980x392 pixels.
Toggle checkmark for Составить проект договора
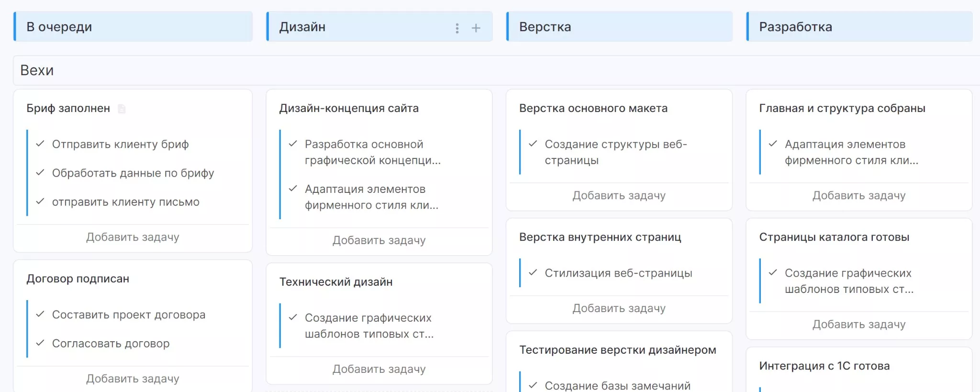click(x=41, y=314)
